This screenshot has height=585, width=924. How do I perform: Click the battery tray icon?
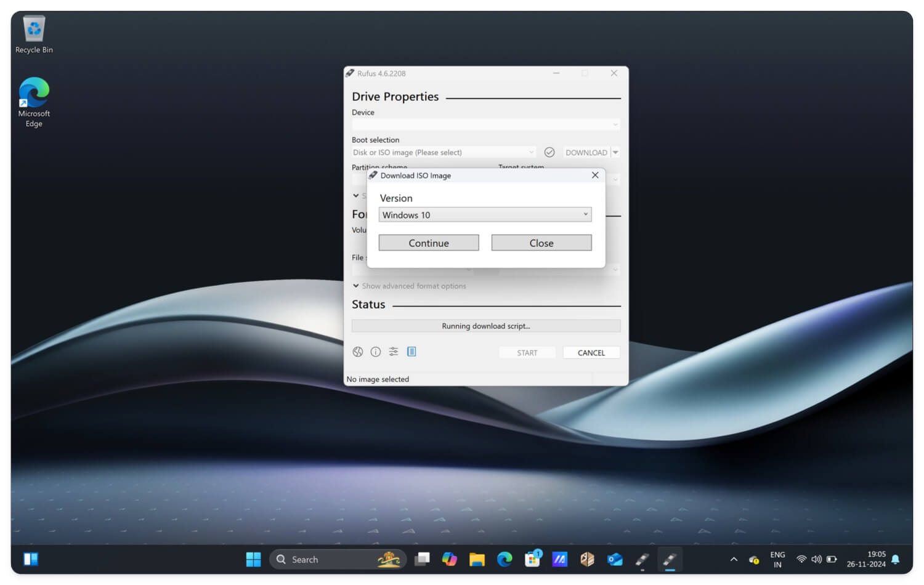[x=832, y=559]
